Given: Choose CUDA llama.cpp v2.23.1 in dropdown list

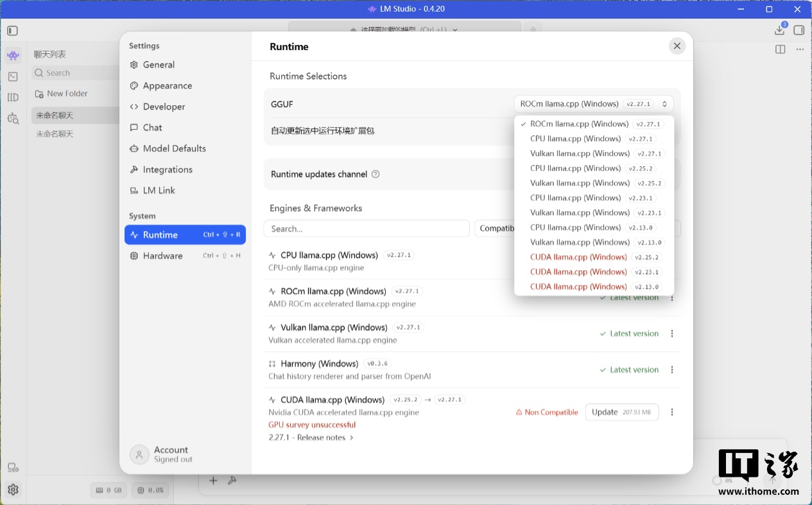Looking at the screenshot, I should click(x=594, y=271).
